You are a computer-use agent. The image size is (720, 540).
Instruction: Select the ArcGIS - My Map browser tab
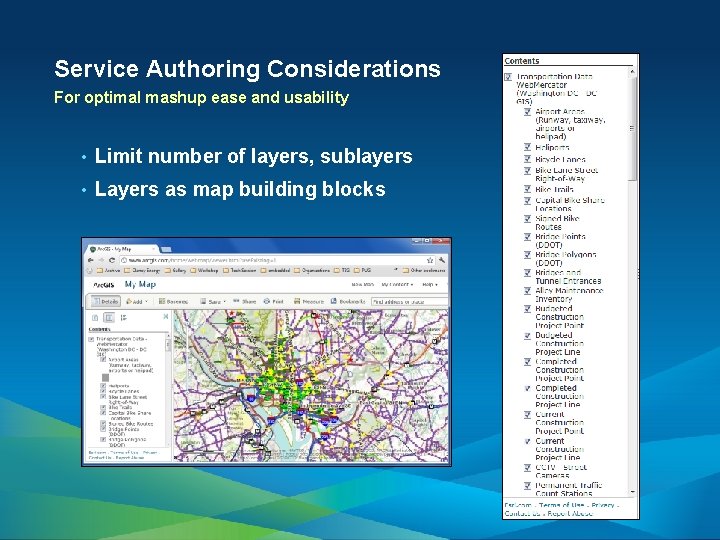coord(123,249)
